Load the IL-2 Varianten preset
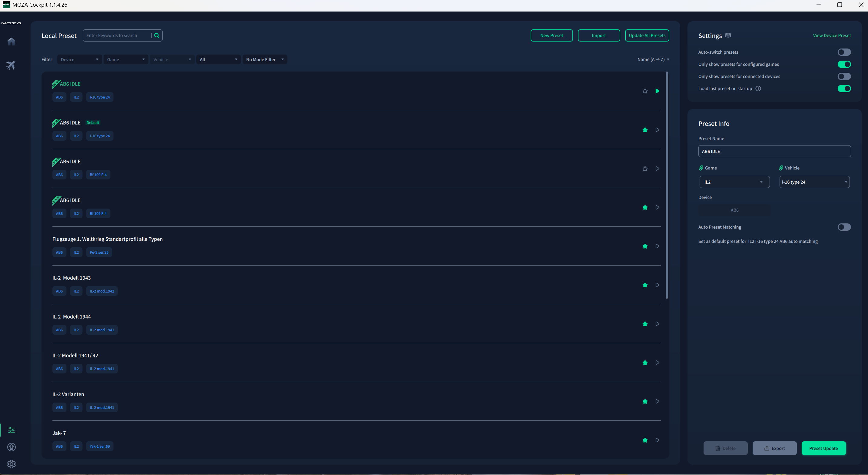This screenshot has width=868, height=475. coord(657,401)
